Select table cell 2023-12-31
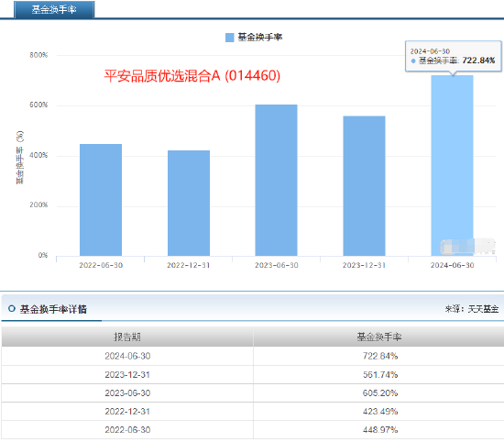 point(127,375)
